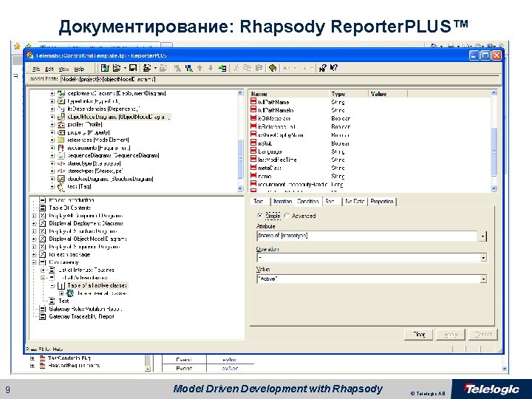Click the Cut scissors toolbar icon
Image resolution: width=532 pixels, height=399 pixels.
237,68
